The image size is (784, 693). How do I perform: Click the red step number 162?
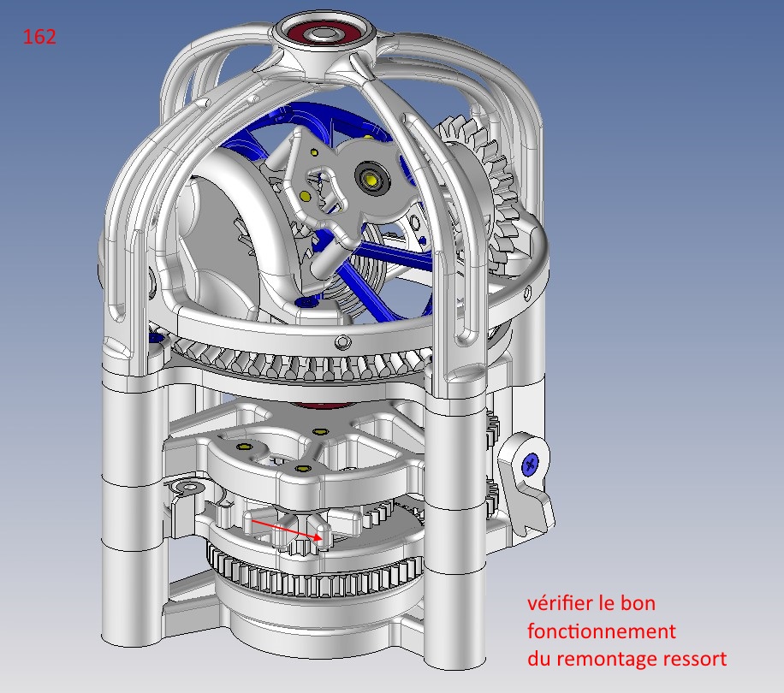39,37
